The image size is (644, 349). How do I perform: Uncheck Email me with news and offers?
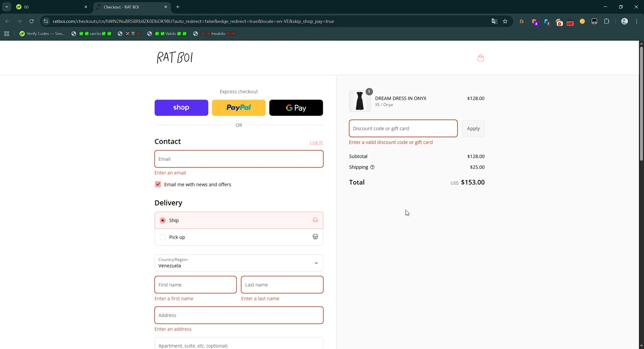(158, 184)
